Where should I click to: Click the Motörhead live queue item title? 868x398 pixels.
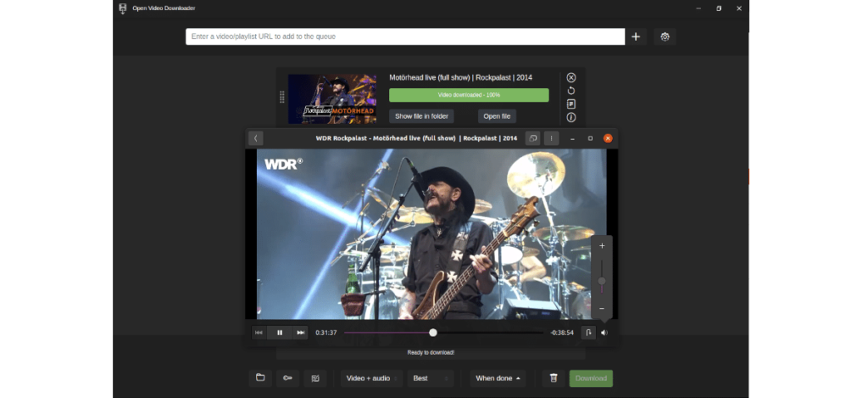click(x=460, y=77)
